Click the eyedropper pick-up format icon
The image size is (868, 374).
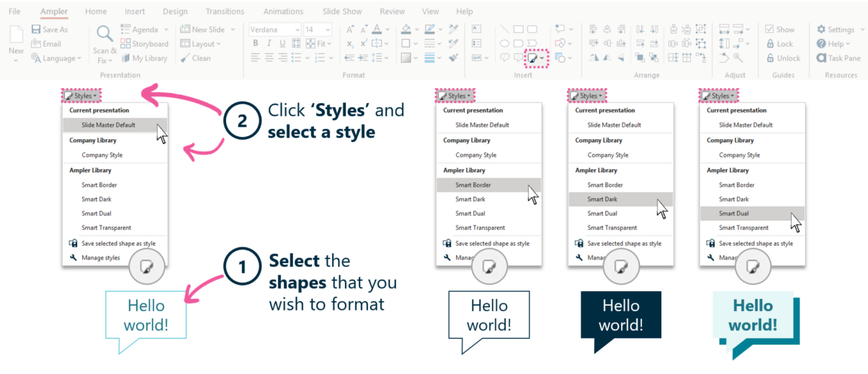[453, 30]
